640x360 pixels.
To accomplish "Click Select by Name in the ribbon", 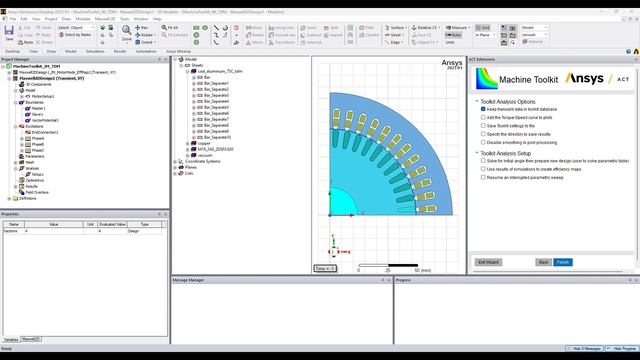I will point(75,35).
